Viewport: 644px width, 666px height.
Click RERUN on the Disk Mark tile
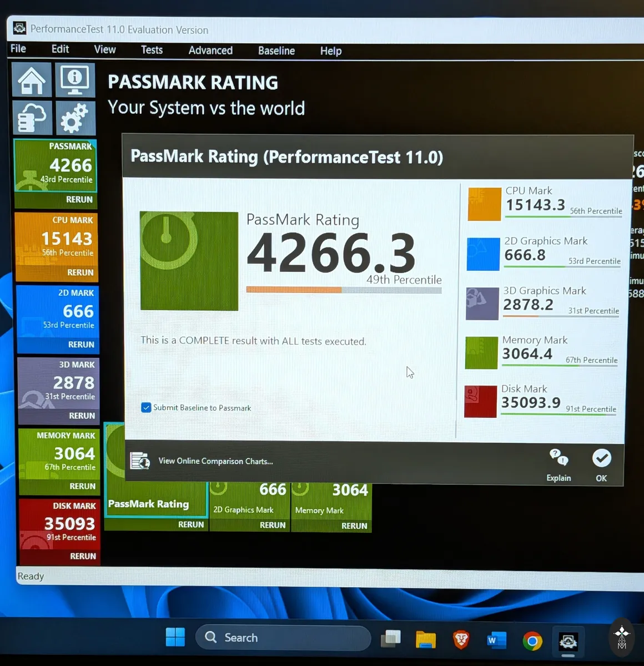[x=83, y=556]
